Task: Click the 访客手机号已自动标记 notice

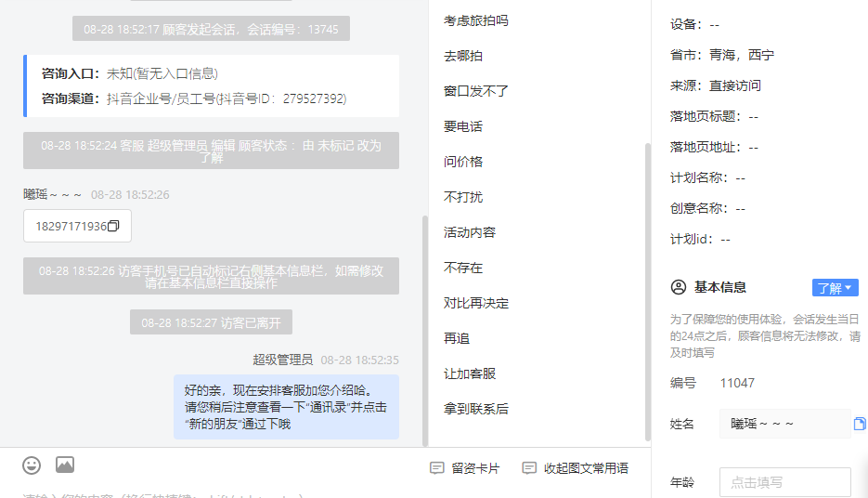Action: (211, 276)
